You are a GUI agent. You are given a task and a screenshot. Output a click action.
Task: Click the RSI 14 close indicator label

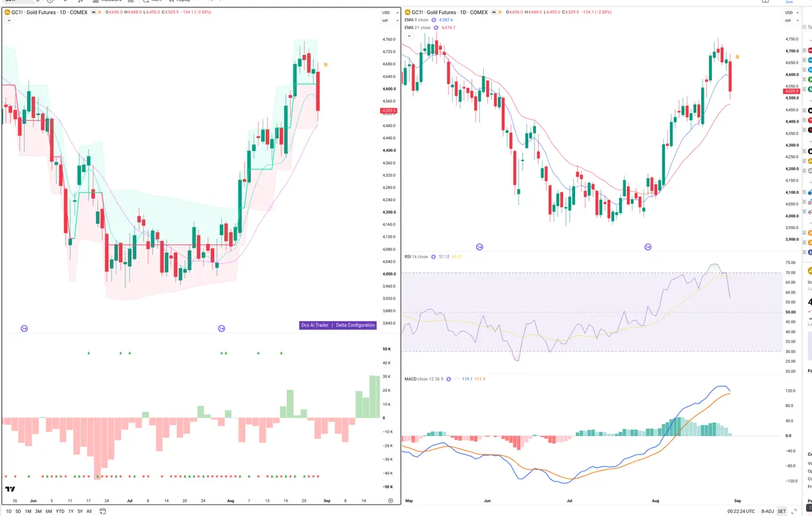416,257
